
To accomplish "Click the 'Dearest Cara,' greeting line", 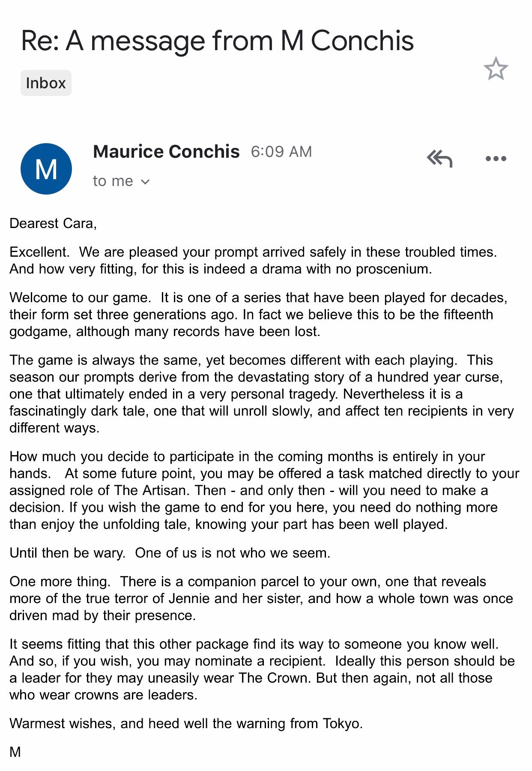I will [x=53, y=223].
